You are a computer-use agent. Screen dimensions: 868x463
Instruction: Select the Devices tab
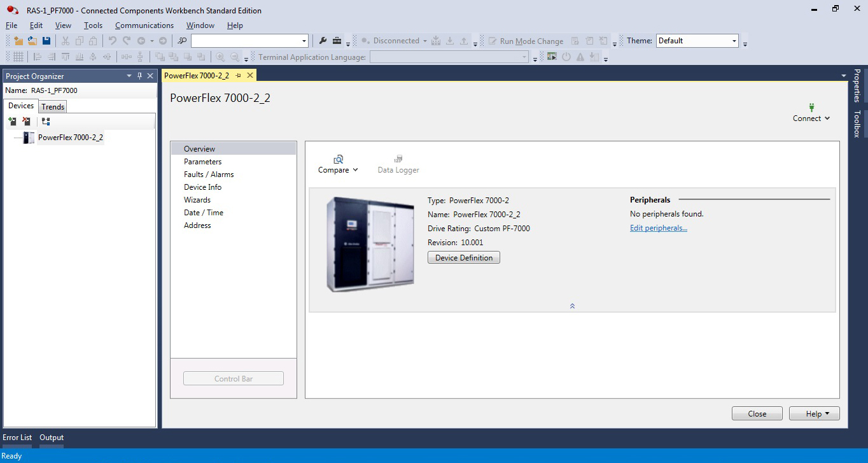point(21,106)
